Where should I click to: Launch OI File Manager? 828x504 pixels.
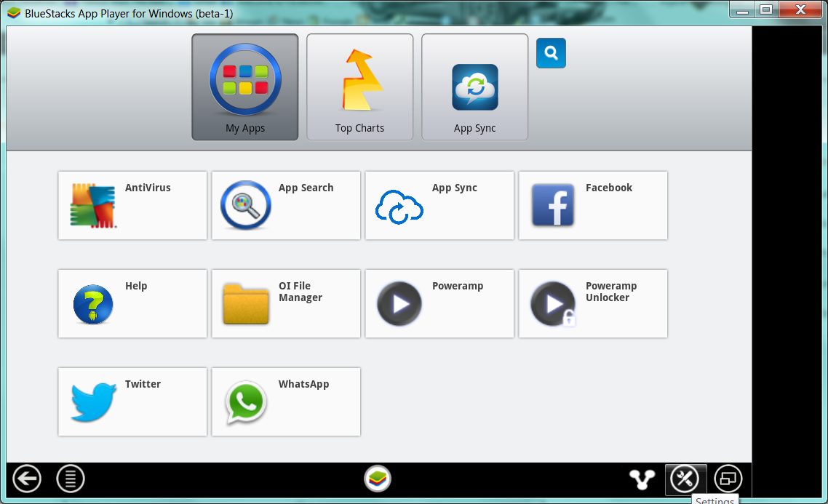[286, 303]
